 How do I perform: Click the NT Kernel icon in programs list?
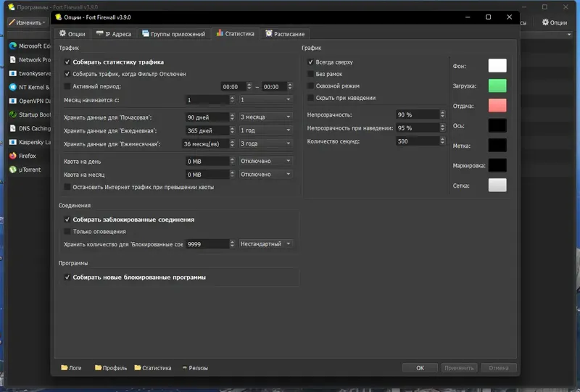pyautogui.click(x=13, y=87)
